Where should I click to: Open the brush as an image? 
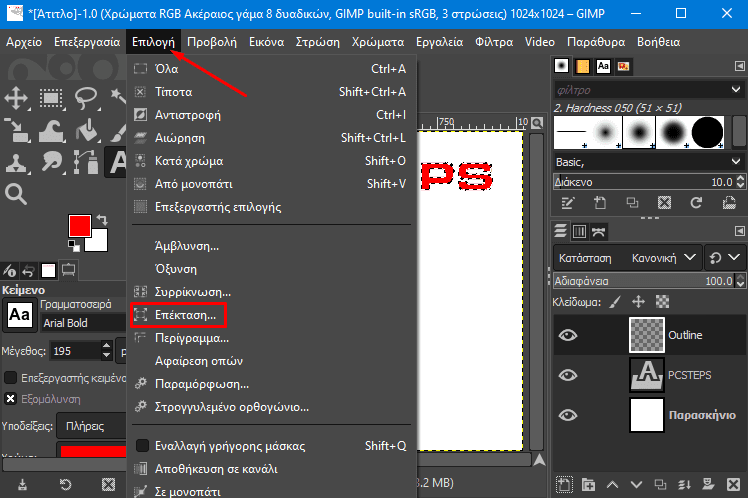729,203
